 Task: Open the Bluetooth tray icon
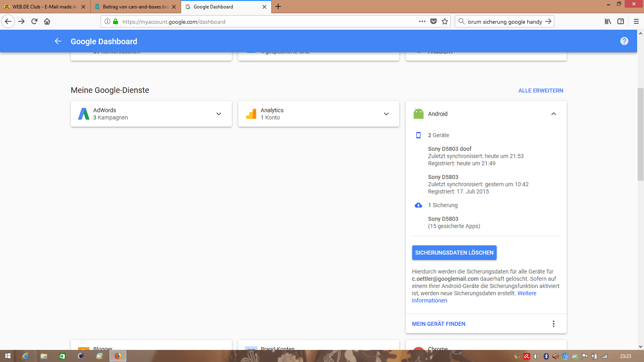point(546,356)
